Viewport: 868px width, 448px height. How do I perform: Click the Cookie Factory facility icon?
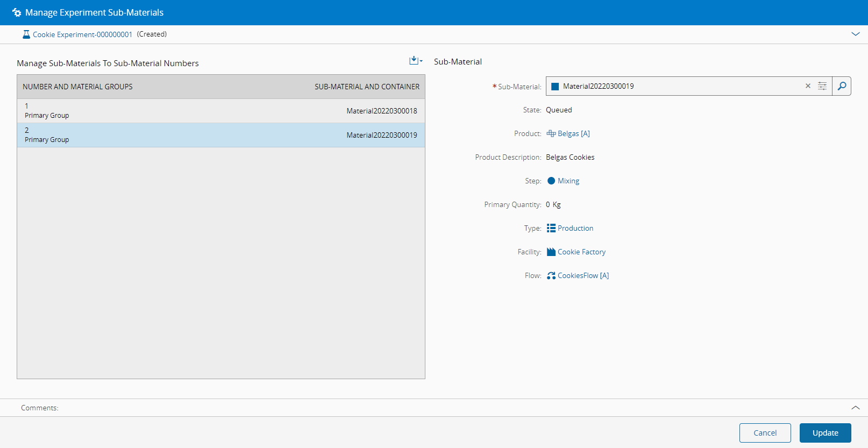point(551,252)
